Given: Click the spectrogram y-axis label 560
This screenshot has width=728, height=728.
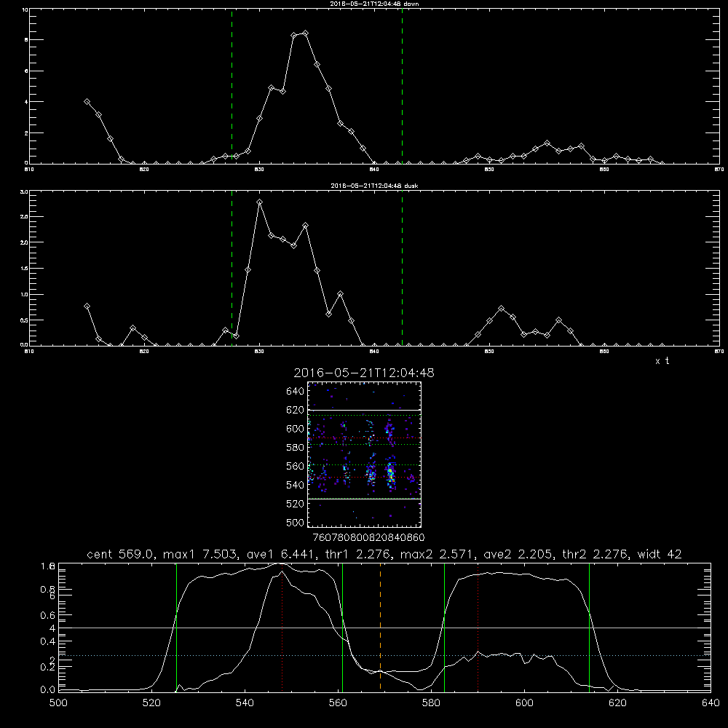Looking at the screenshot, I should (x=296, y=466).
